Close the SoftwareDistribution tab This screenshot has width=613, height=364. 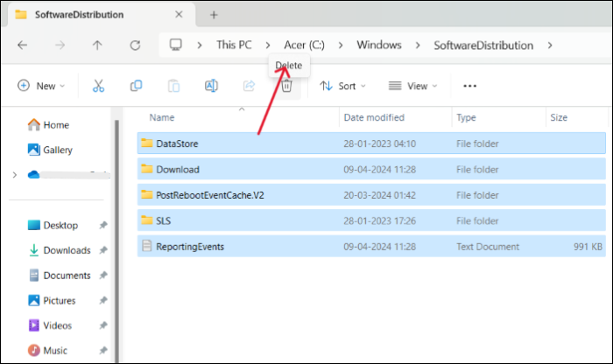point(179,15)
